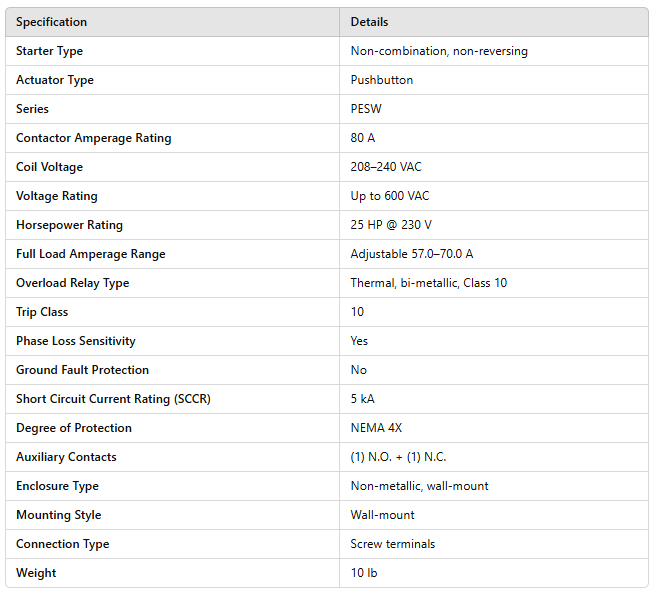
Task: Select the Phase Loss Sensitivity label
Action: [x=76, y=341]
